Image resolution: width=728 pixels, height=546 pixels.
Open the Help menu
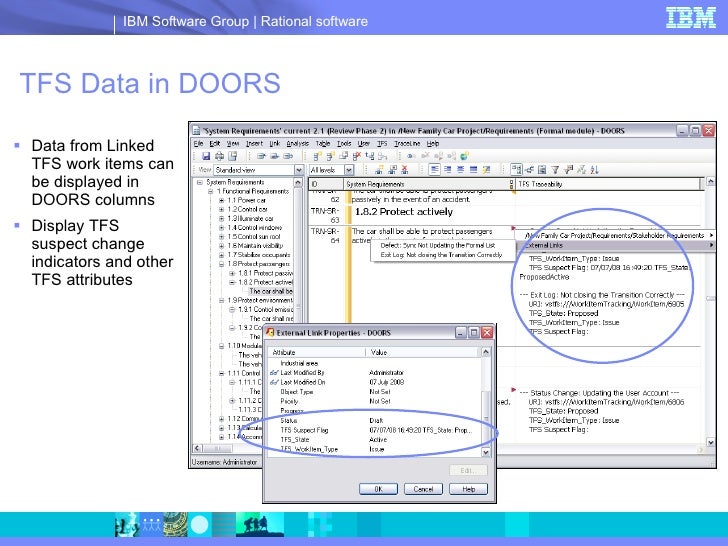433,143
